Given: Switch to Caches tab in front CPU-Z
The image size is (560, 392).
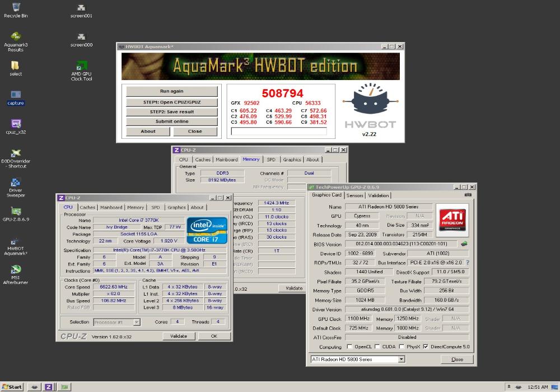Looking at the screenshot, I should point(87,207).
